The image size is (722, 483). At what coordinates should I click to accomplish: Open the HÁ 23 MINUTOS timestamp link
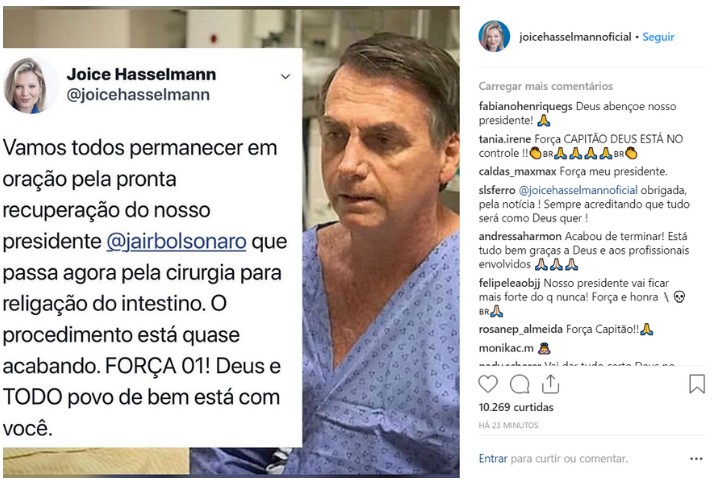click(x=508, y=425)
